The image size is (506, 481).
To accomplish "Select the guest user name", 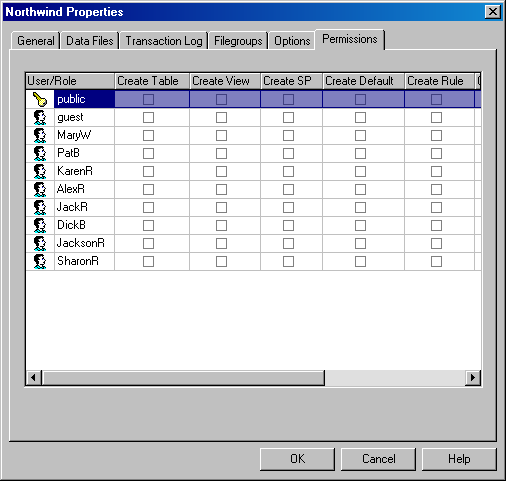I will (70, 117).
